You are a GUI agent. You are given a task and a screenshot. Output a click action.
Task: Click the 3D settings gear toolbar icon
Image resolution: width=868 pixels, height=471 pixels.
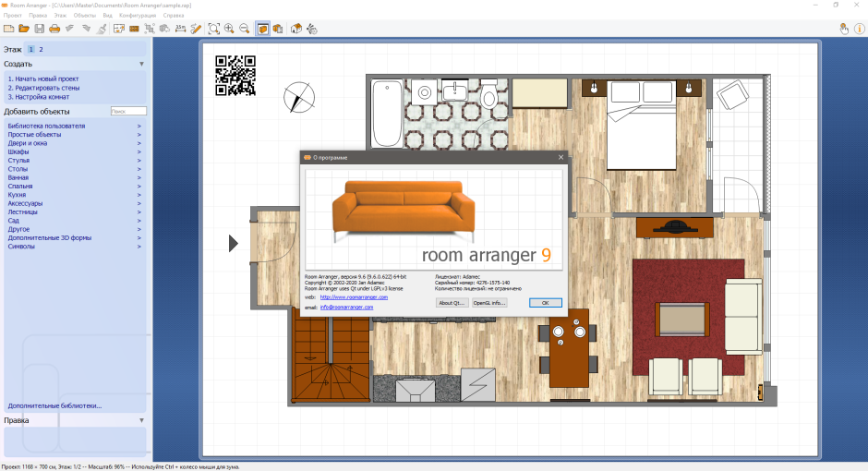[x=312, y=29]
